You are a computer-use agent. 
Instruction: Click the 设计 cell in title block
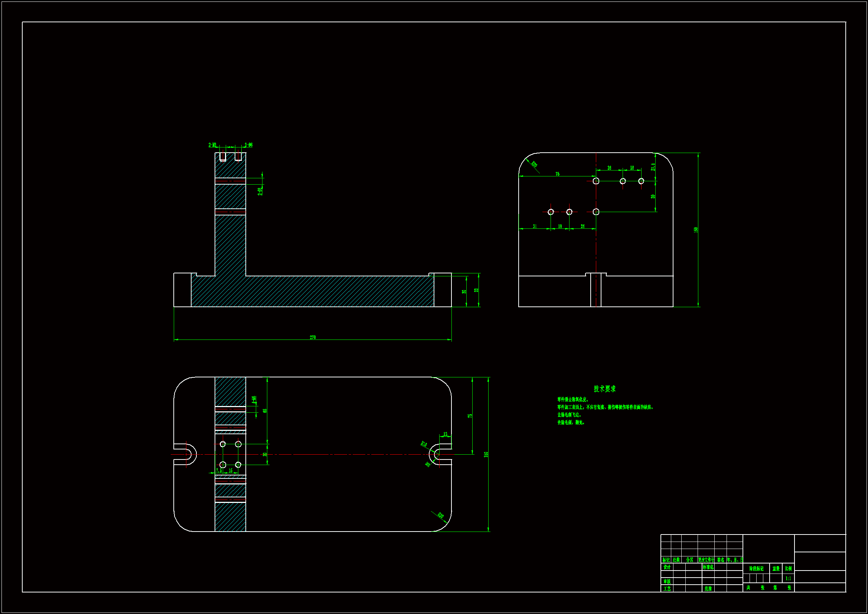pyautogui.click(x=667, y=567)
